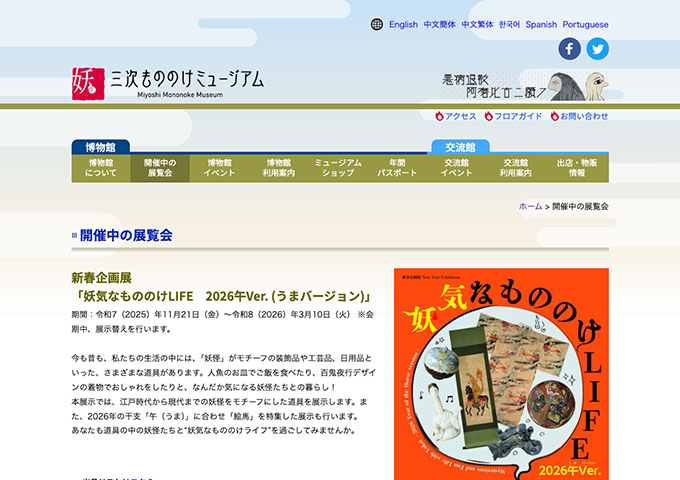Switch language to Korean 한국어

[x=509, y=24]
